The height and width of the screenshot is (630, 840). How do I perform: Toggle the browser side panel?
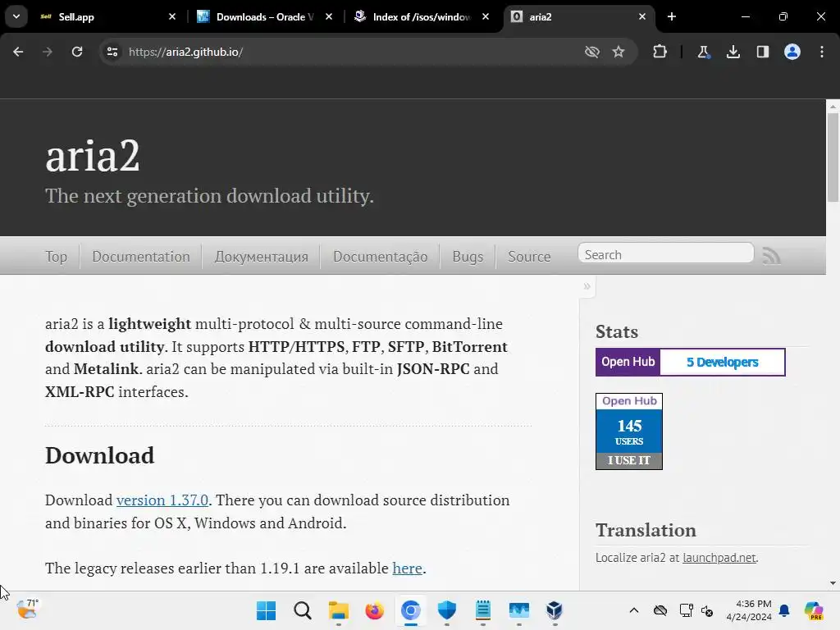763,52
